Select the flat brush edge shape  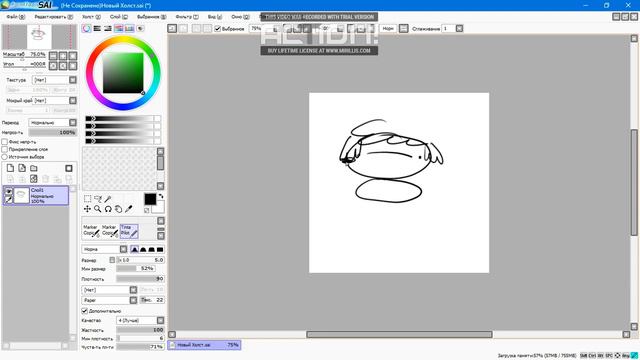tap(160, 249)
